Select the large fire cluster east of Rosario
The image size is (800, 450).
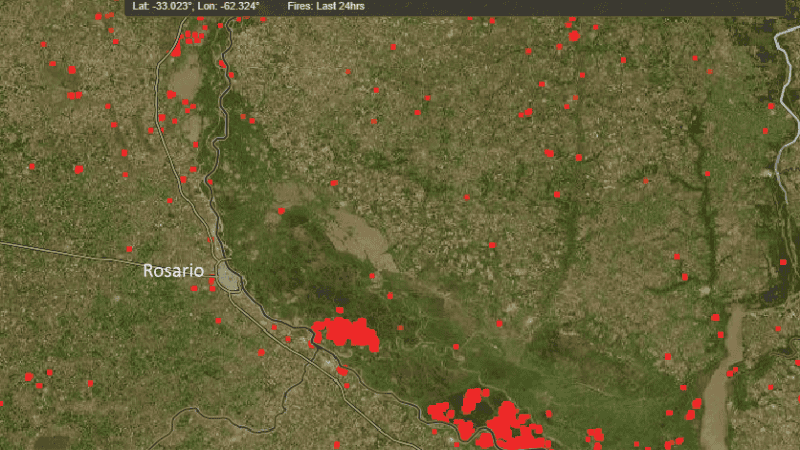(346, 333)
